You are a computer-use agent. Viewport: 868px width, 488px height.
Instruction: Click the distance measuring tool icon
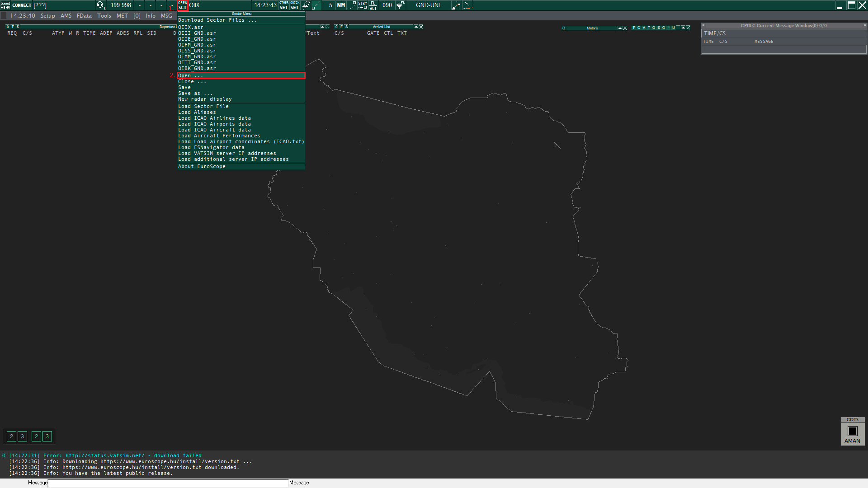[316, 5]
